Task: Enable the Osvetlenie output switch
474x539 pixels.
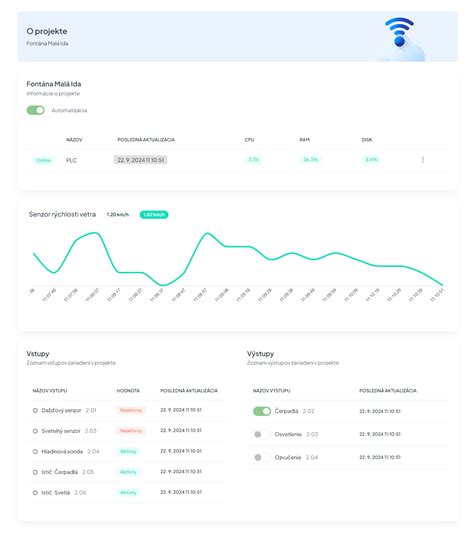Action: point(262,434)
